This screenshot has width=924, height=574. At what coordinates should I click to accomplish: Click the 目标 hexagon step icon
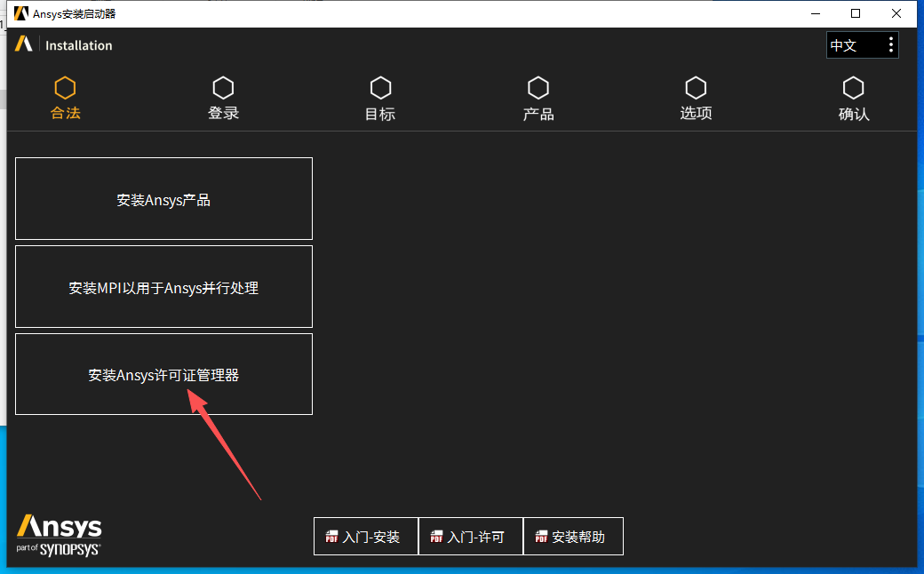tap(380, 86)
